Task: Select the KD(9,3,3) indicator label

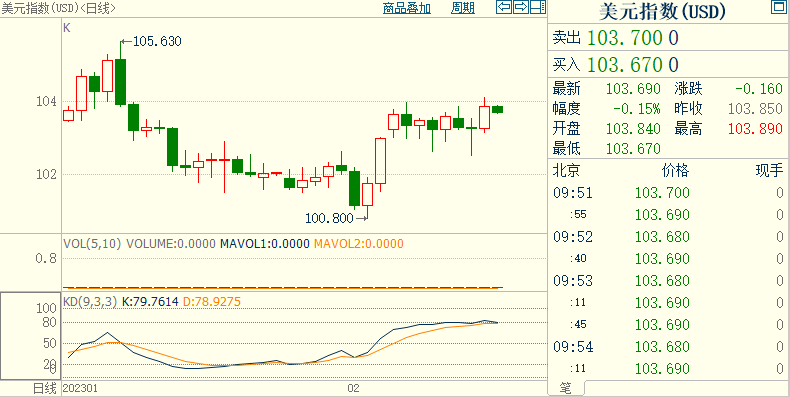Action: [x=90, y=302]
